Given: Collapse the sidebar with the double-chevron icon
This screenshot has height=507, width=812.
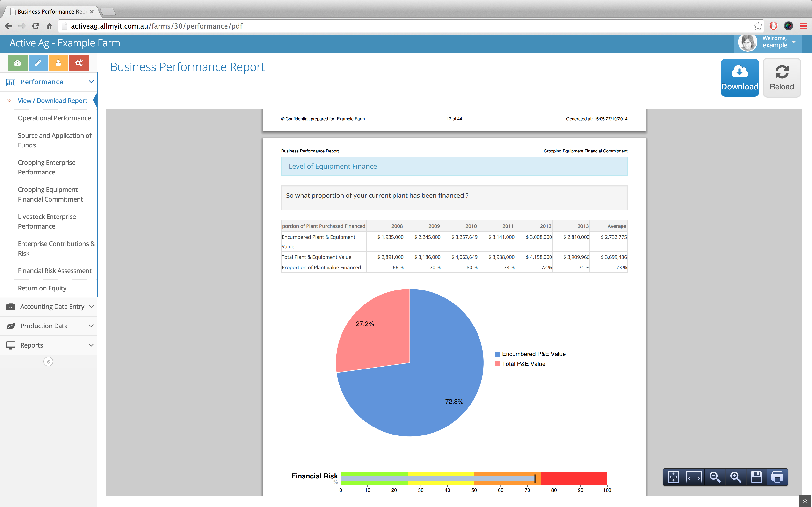Looking at the screenshot, I should [48, 362].
